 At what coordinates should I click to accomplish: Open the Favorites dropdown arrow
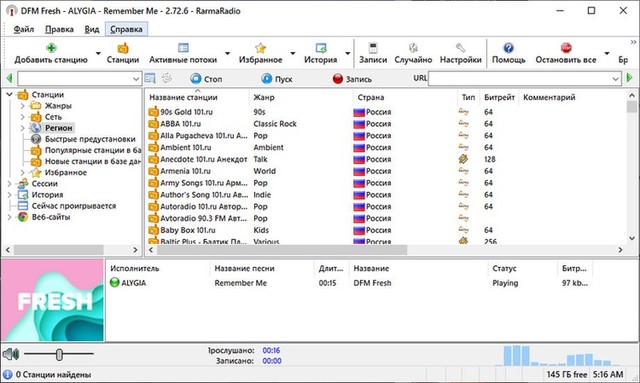(x=293, y=53)
